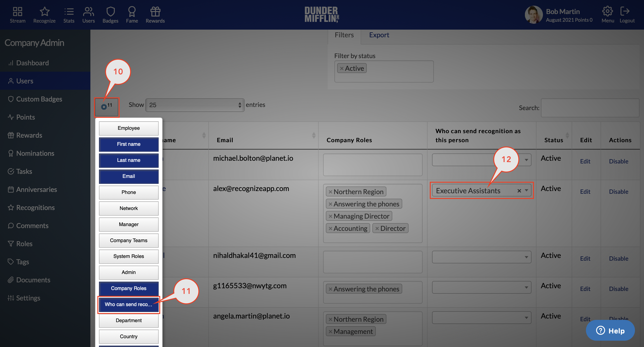
Task: Remove Managing Director role from alex@recognizeapp.com
Action: 330,216
